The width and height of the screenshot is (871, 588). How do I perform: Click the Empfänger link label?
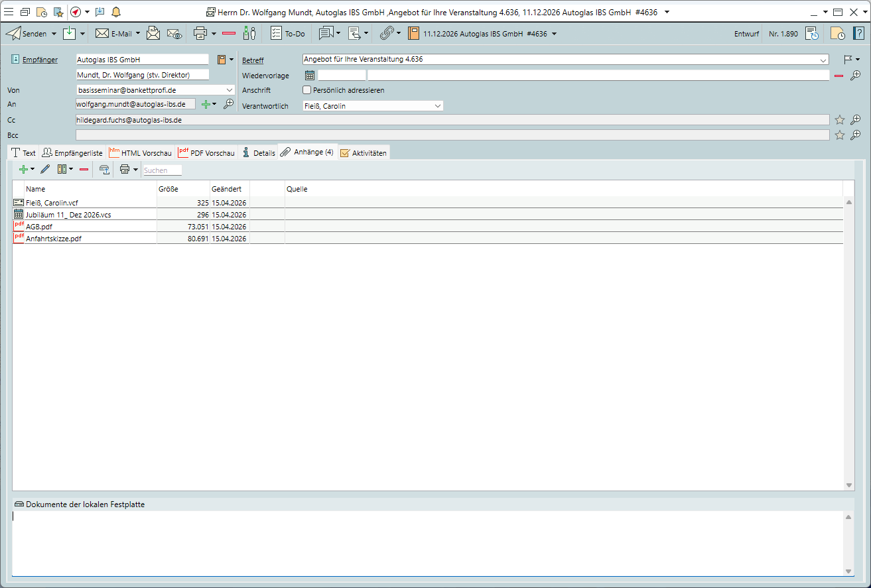[x=40, y=60]
